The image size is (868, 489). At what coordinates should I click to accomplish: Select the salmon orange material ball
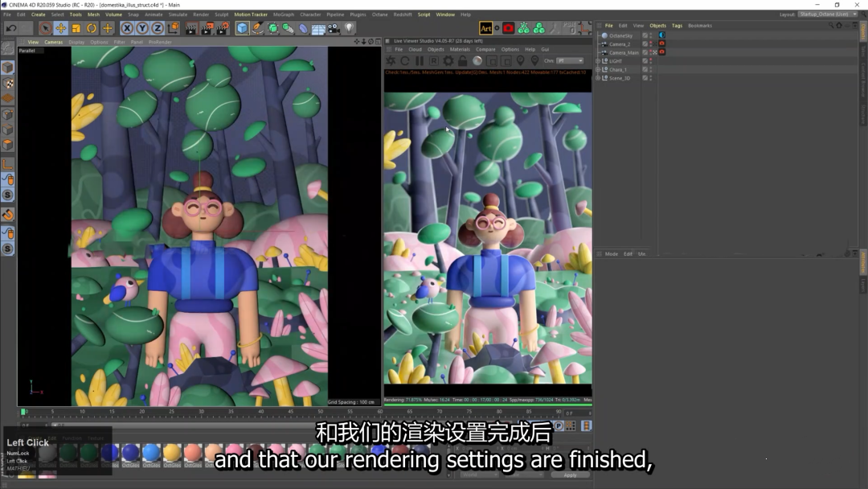pos(193,453)
